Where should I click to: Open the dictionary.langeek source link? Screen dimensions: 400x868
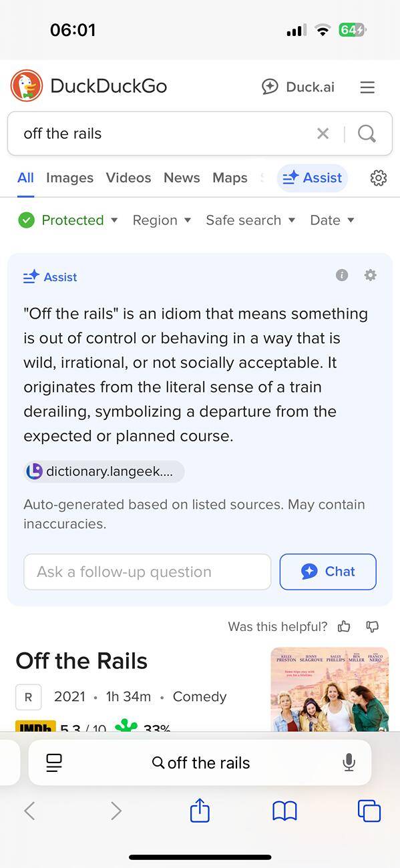[x=104, y=471]
